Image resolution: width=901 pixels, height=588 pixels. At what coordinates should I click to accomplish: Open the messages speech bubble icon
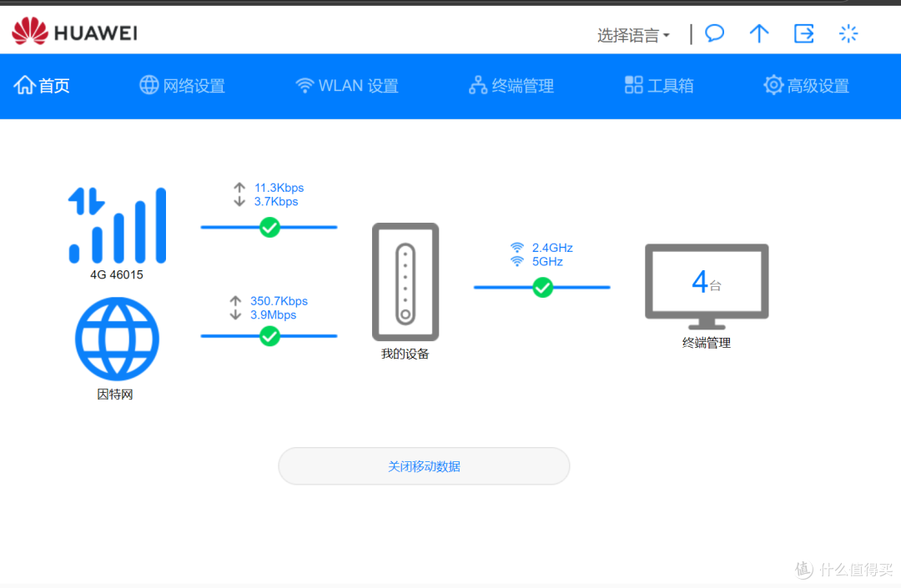pyautogui.click(x=714, y=33)
